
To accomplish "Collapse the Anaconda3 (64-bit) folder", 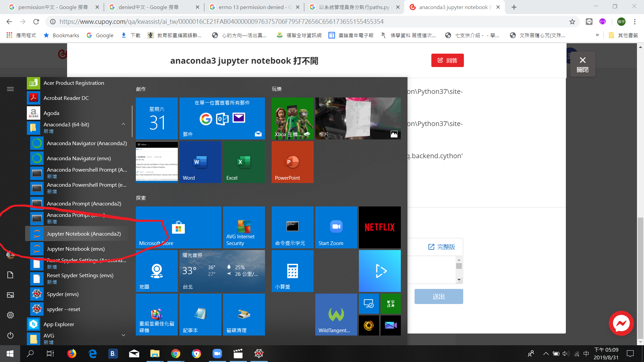I will pyautogui.click(x=123, y=124).
